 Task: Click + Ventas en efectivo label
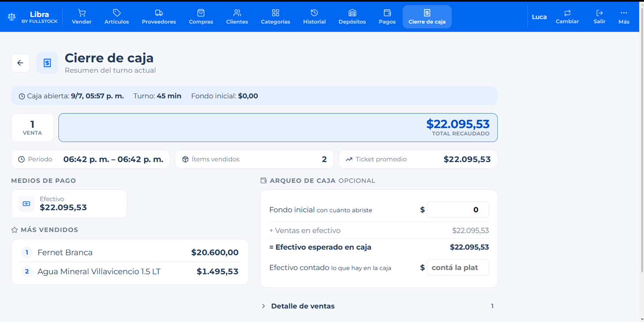pyautogui.click(x=305, y=231)
